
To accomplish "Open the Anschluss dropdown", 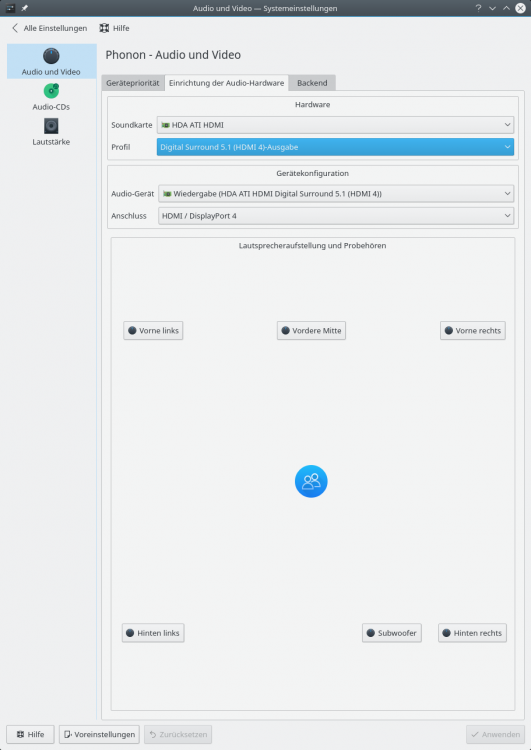I will pyautogui.click(x=336, y=216).
